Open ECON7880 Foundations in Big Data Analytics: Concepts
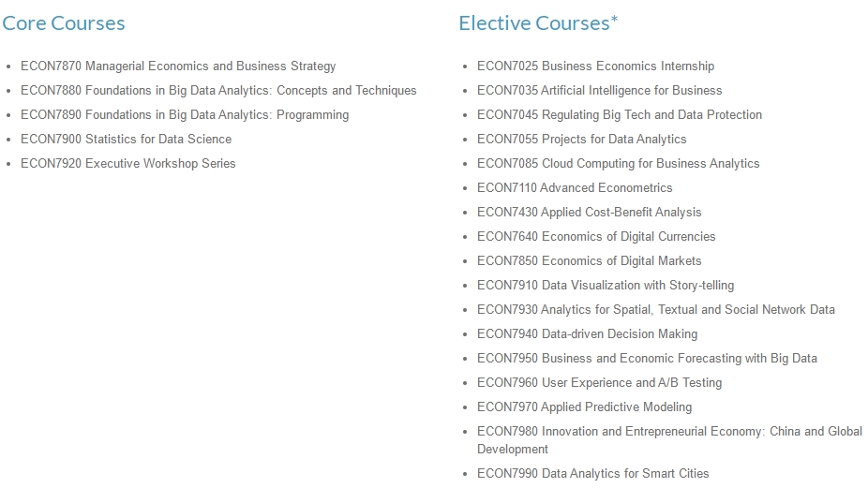Image resolution: width=868 pixels, height=488 pixels. (x=218, y=91)
